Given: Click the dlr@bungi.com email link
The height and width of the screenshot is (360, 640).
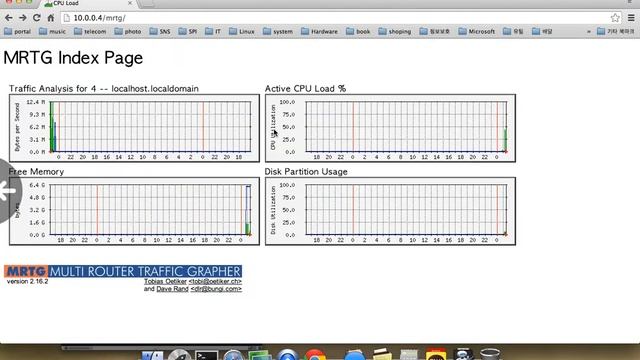Looking at the screenshot, I should pyautogui.click(x=216, y=289).
